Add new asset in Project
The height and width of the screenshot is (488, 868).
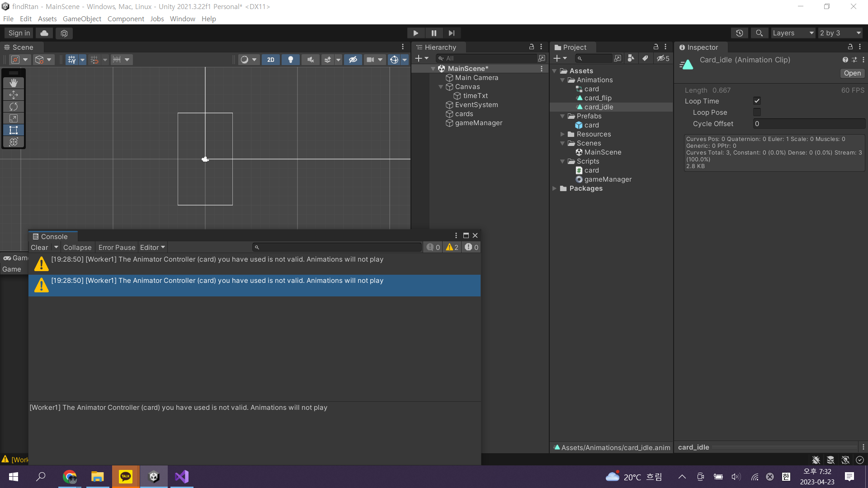point(560,58)
